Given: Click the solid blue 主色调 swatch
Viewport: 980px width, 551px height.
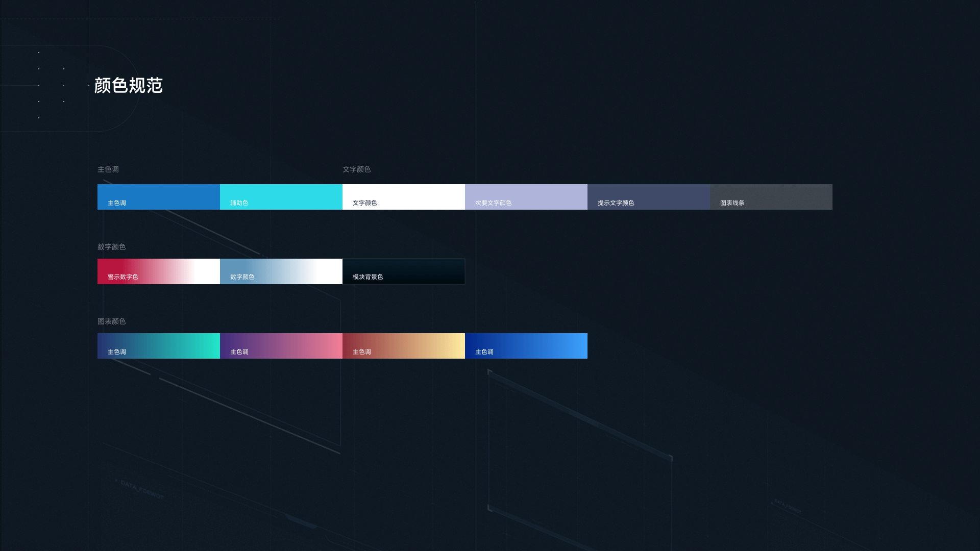Looking at the screenshot, I should 159,197.
